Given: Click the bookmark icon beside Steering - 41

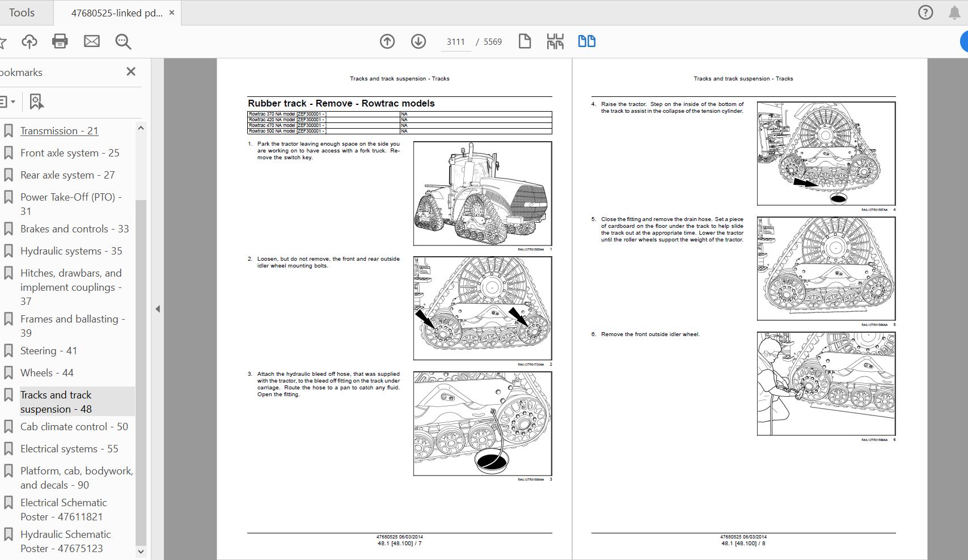Looking at the screenshot, I should point(9,351).
